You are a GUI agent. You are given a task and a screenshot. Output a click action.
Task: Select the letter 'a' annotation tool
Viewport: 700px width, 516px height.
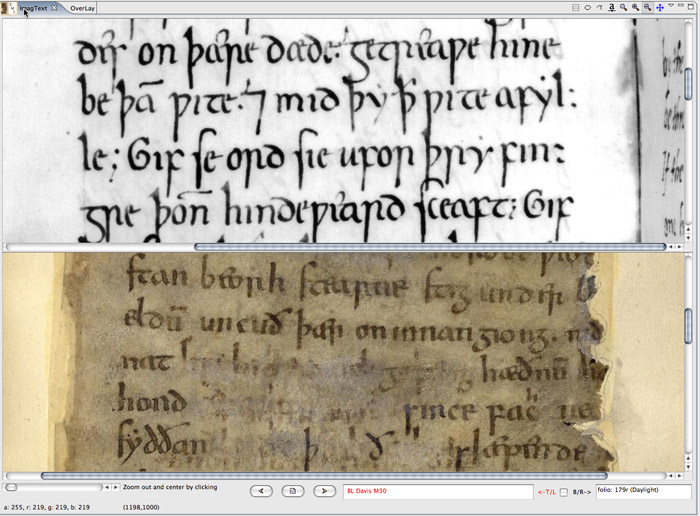point(612,8)
